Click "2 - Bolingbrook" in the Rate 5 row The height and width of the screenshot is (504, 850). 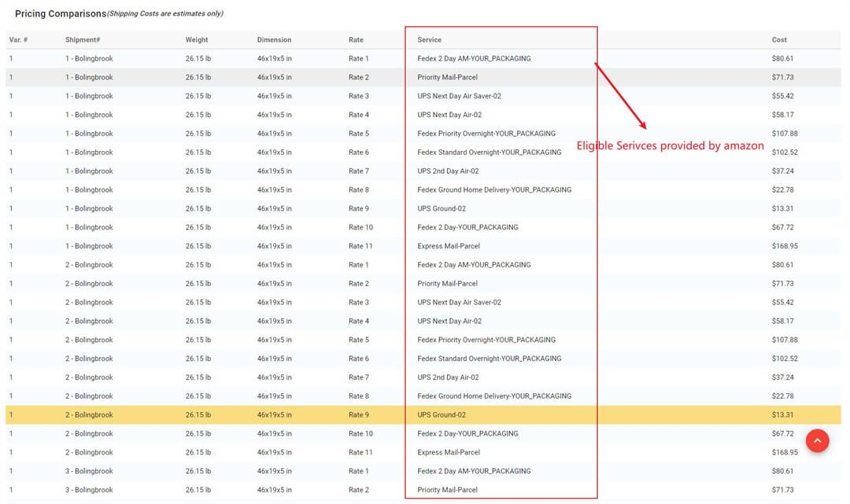89,340
